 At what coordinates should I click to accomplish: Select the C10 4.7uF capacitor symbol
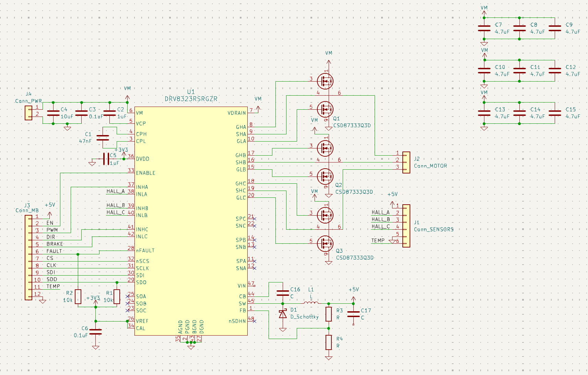coord(484,71)
